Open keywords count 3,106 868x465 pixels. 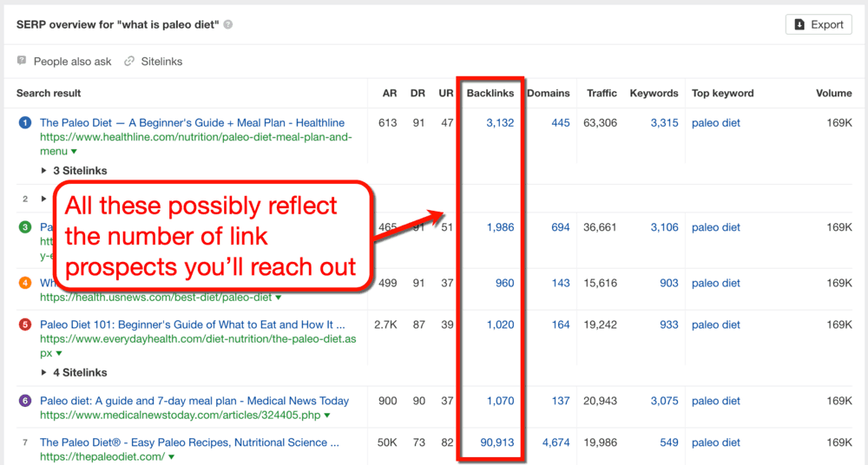(x=664, y=227)
